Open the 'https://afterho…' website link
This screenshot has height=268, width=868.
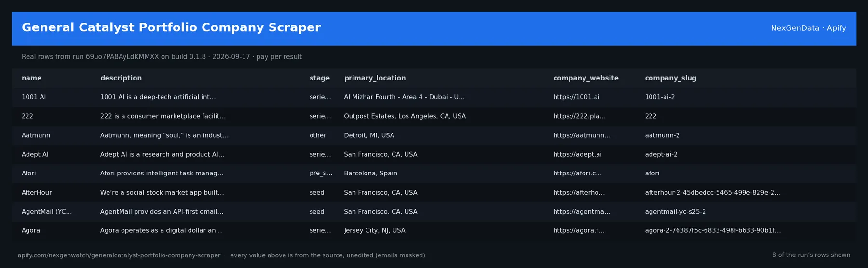[x=579, y=192]
